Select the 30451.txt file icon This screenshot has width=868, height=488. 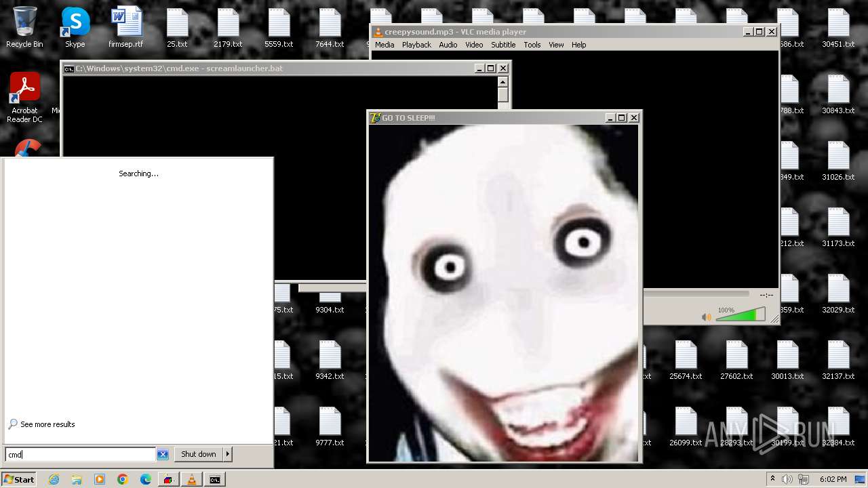[x=838, y=28]
